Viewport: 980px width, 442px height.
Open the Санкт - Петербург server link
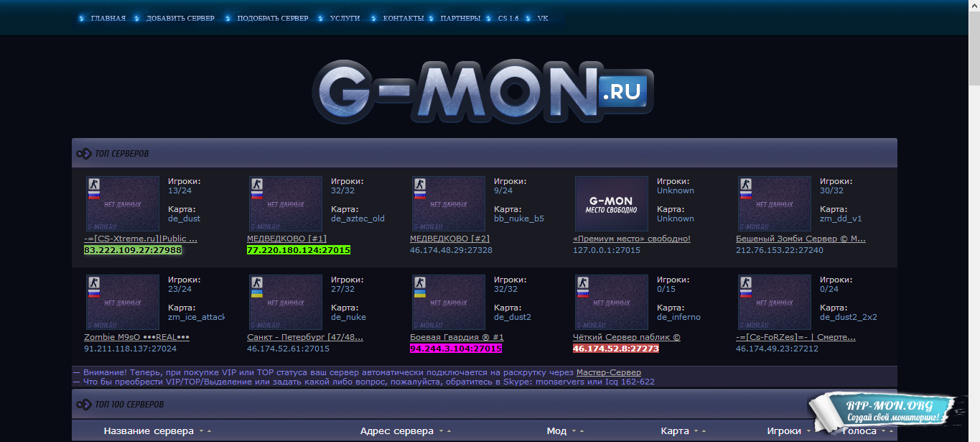coord(305,337)
